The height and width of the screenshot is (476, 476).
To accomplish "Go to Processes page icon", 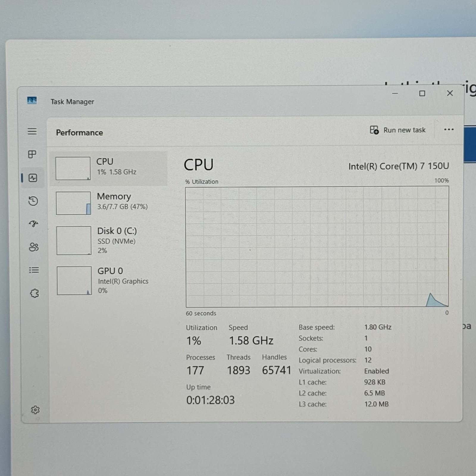I will coord(32,154).
